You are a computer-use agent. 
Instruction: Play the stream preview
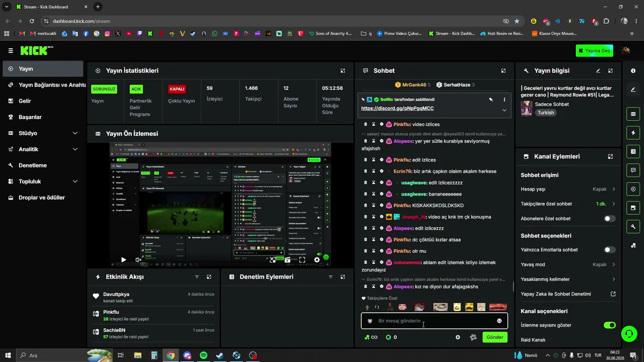(123, 260)
